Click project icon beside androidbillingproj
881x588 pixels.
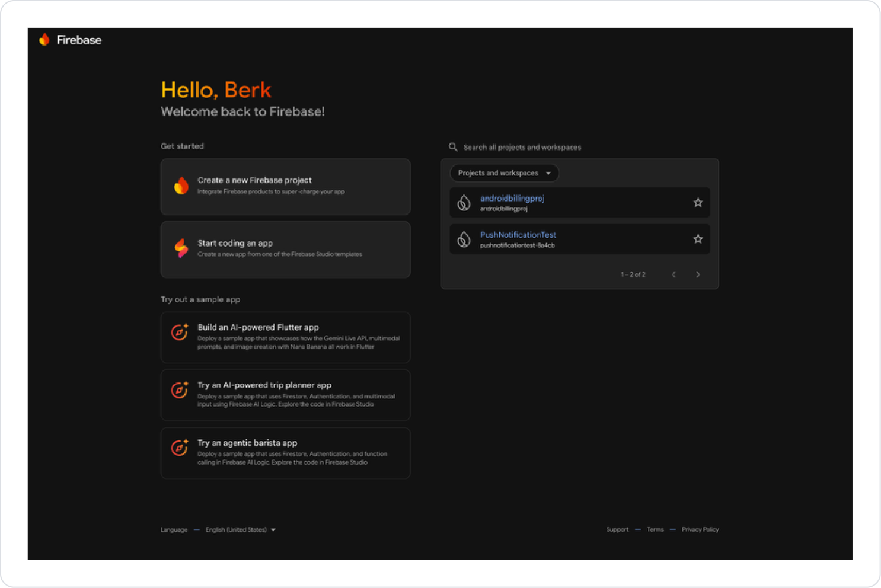pos(464,203)
